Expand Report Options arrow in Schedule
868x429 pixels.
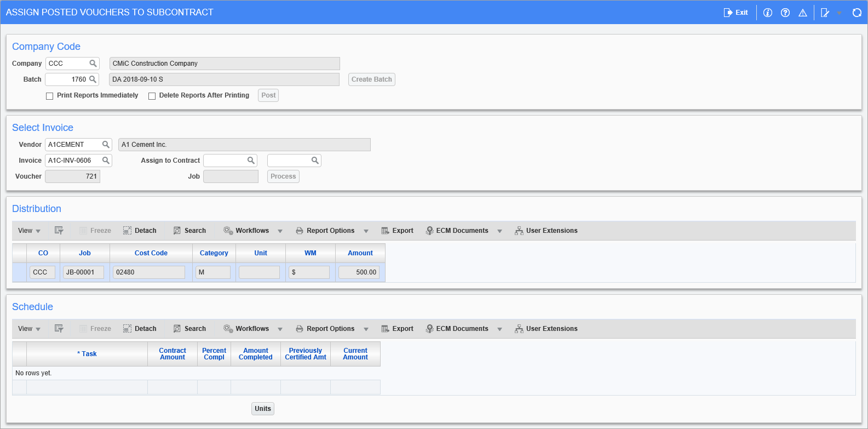(366, 329)
